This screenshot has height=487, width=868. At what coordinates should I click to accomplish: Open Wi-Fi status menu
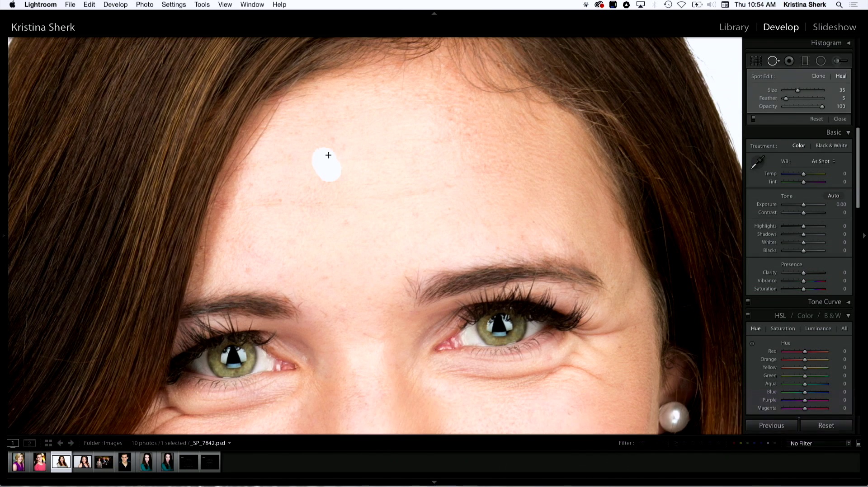(682, 5)
